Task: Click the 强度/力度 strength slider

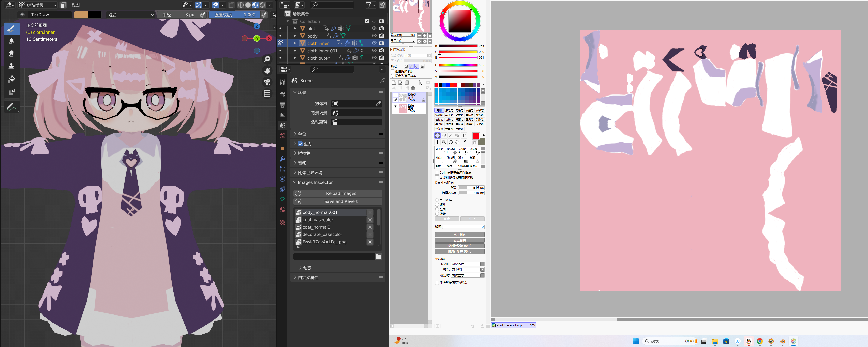Action: tap(234, 15)
